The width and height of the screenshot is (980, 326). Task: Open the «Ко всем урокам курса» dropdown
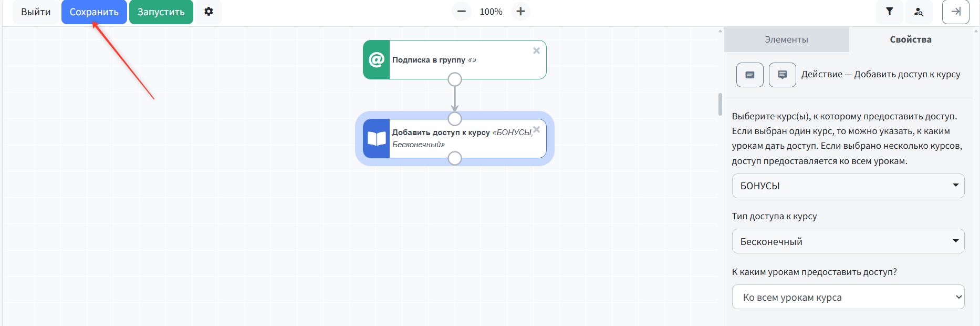click(848, 297)
